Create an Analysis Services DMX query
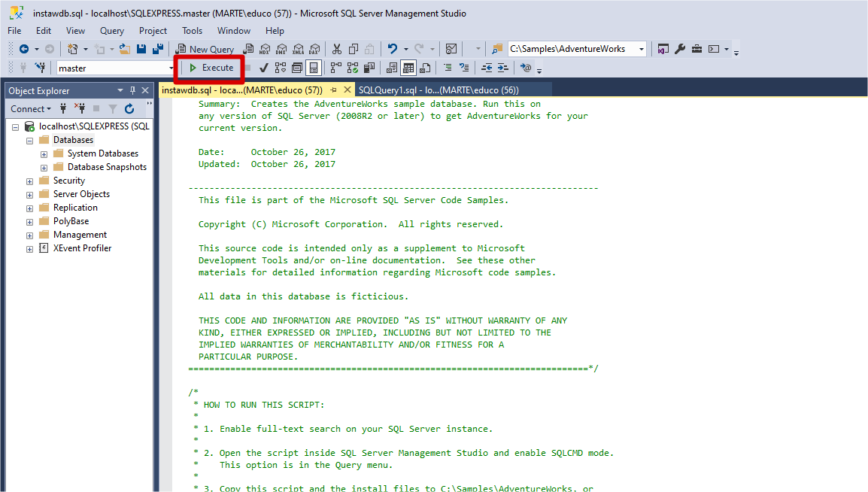Screen dimensions: 868x492 coord(281,49)
